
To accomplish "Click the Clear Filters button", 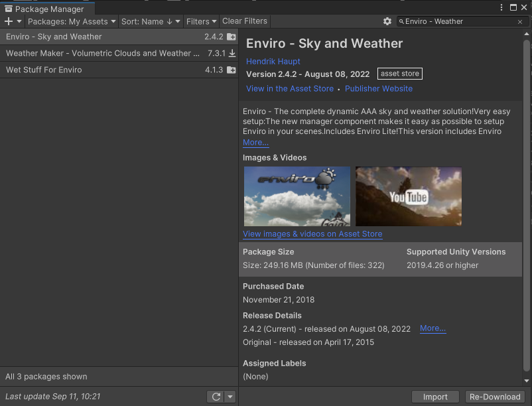I will coord(245,21).
